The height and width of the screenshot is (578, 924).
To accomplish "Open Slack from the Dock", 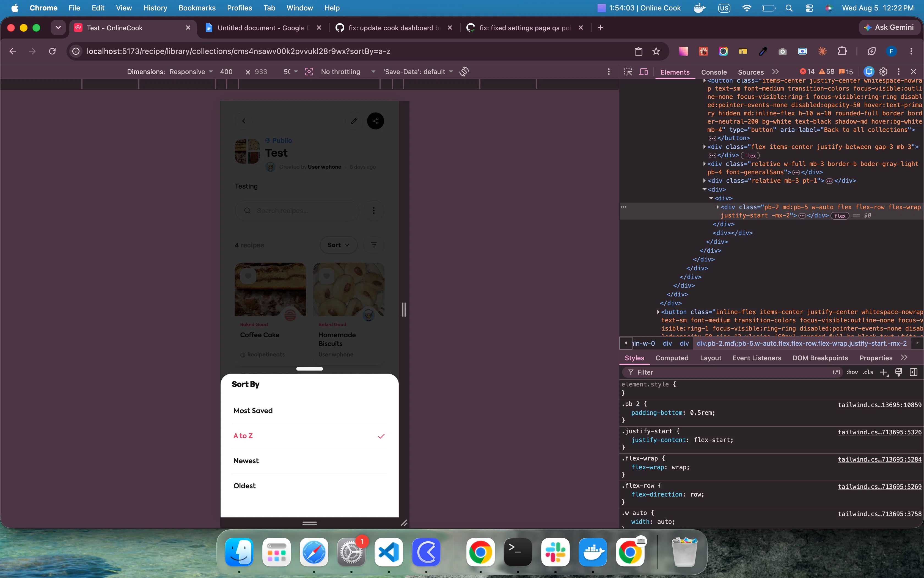I will pyautogui.click(x=555, y=552).
